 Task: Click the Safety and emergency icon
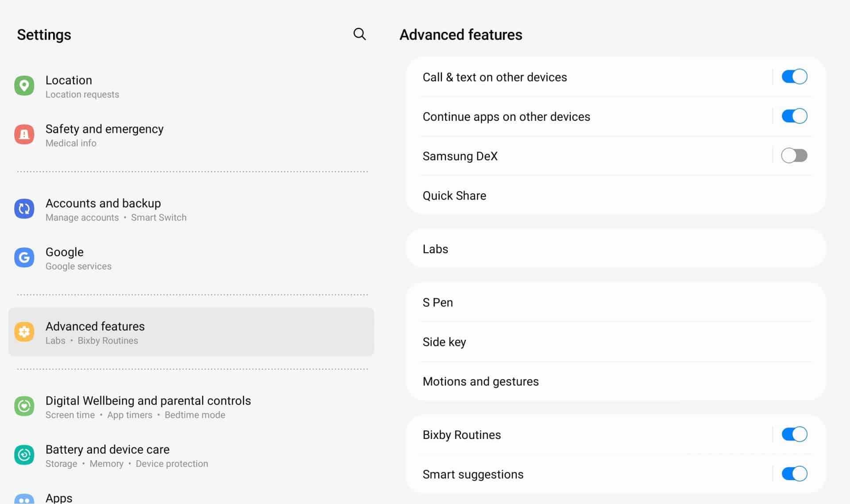click(24, 134)
